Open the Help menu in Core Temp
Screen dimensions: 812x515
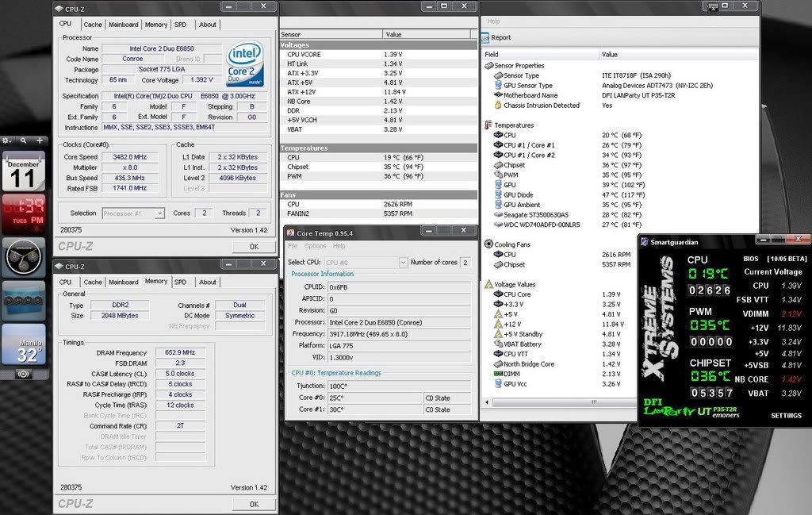pos(339,246)
